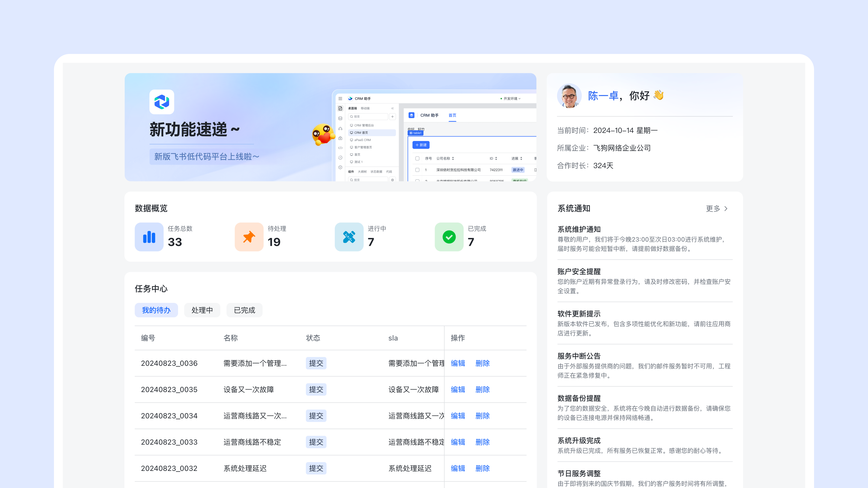The image size is (868, 488).
Task: Edit task 20240823_0036
Action: (x=458, y=363)
